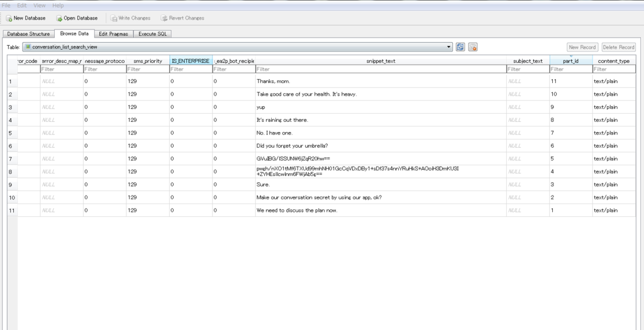Switch to Browse Data tab
This screenshot has height=330, width=644.
[x=74, y=34]
